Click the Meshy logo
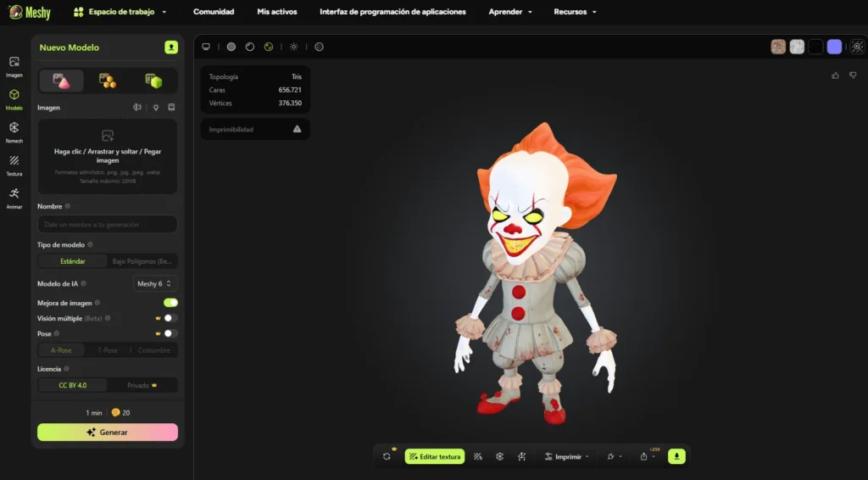The height and width of the screenshot is (480, 868). coord(30,12)
